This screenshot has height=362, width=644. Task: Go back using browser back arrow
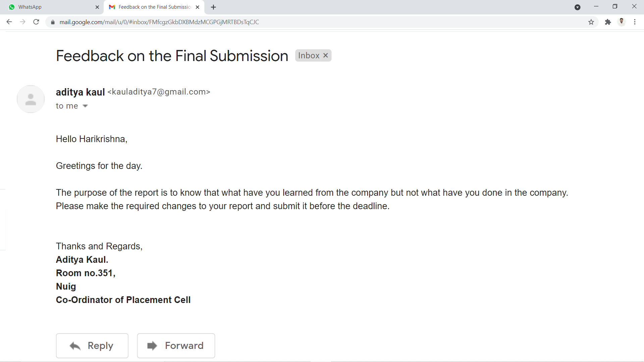pos(9,22)
